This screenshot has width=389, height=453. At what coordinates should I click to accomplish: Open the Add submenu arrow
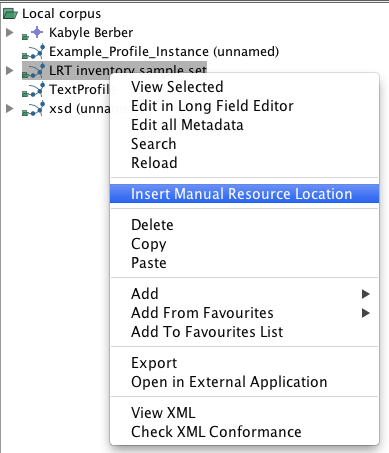pyautogui.click(x=366, y=294)
